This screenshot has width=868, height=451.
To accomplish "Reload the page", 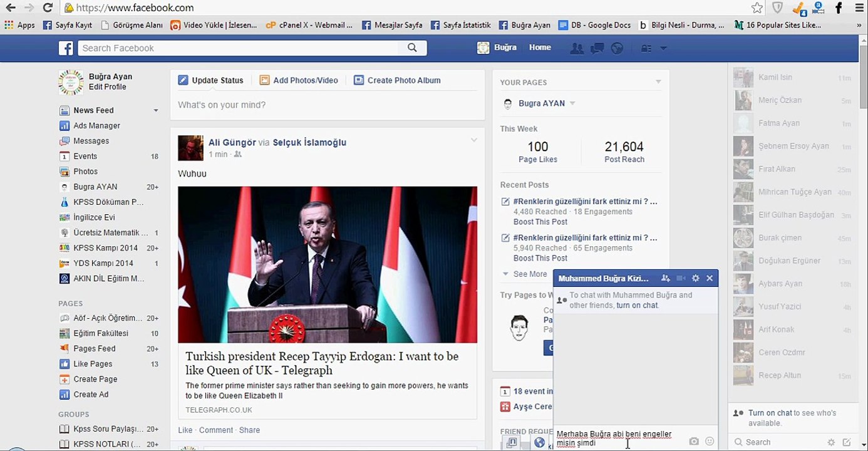I will coord(48,8).
